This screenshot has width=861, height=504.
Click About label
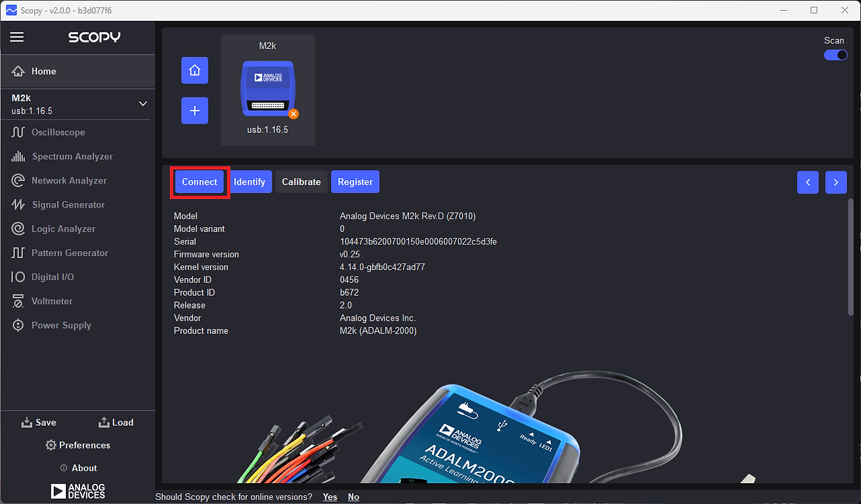[85, 468]
